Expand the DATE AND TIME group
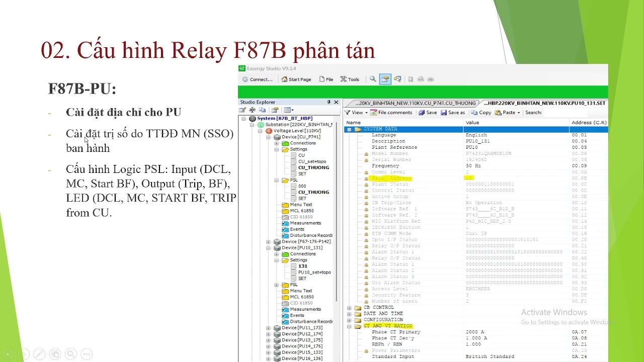 coord(349,314)
